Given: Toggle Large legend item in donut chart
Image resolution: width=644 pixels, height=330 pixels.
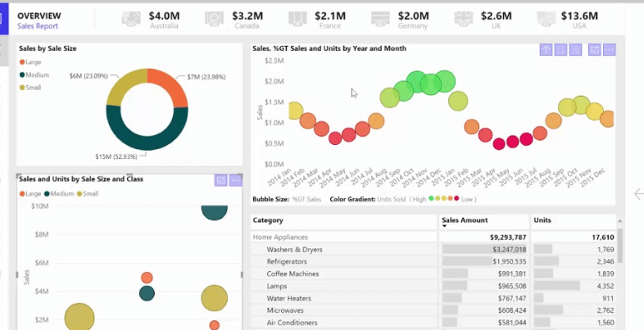Looking at the screenshot, I should coord(33,61).
